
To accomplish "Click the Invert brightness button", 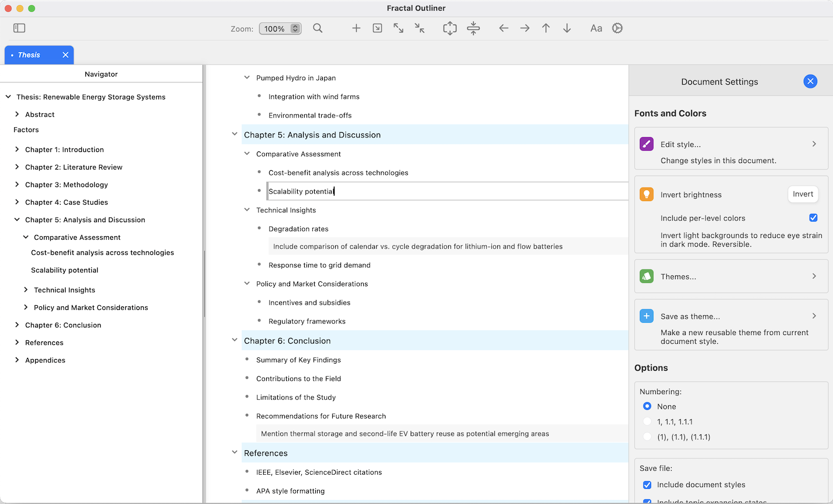I will click(803, 194).
